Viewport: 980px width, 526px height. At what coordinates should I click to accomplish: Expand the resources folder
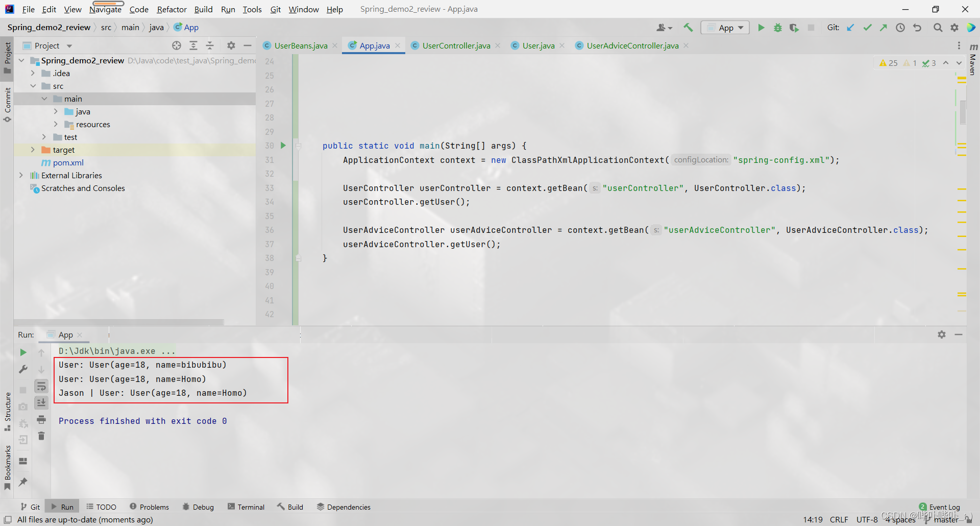(56, 124)
